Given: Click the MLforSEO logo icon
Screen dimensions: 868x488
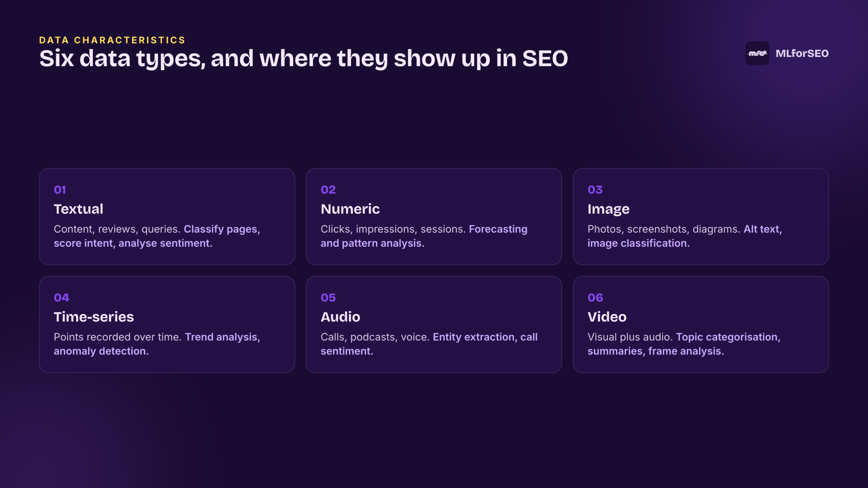Looking at the screenshot, I should point(757,53).
